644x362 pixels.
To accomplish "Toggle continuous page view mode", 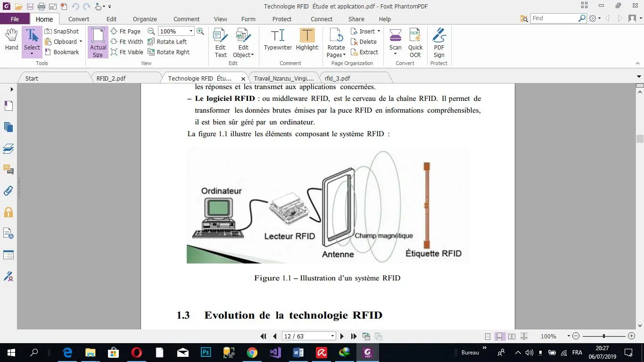I will coord(500,336).
